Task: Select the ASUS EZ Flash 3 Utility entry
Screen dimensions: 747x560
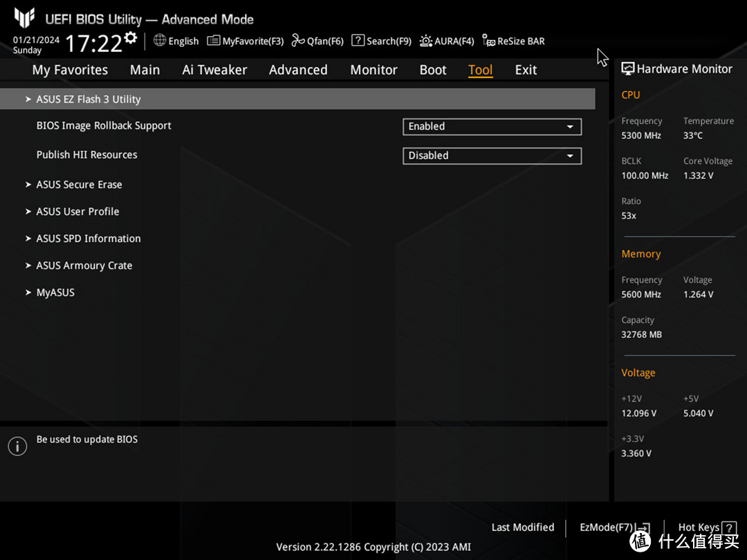Action: pos(297,99)
